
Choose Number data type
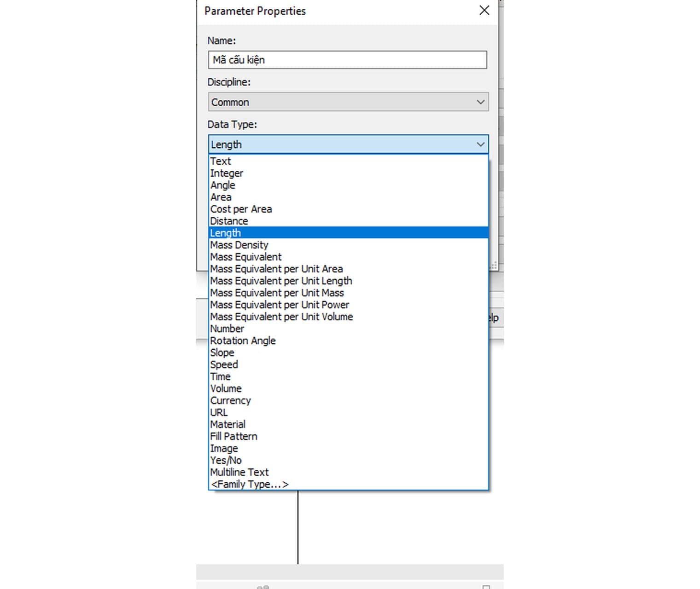pos(348,329)
